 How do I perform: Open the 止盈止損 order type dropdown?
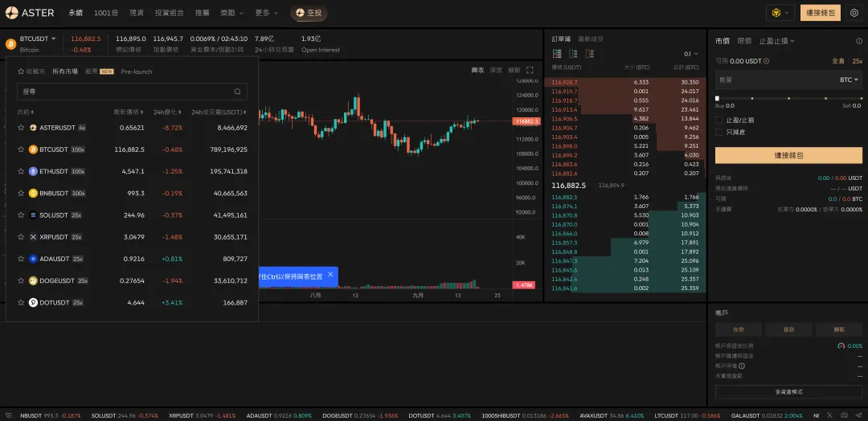(776, 41)
